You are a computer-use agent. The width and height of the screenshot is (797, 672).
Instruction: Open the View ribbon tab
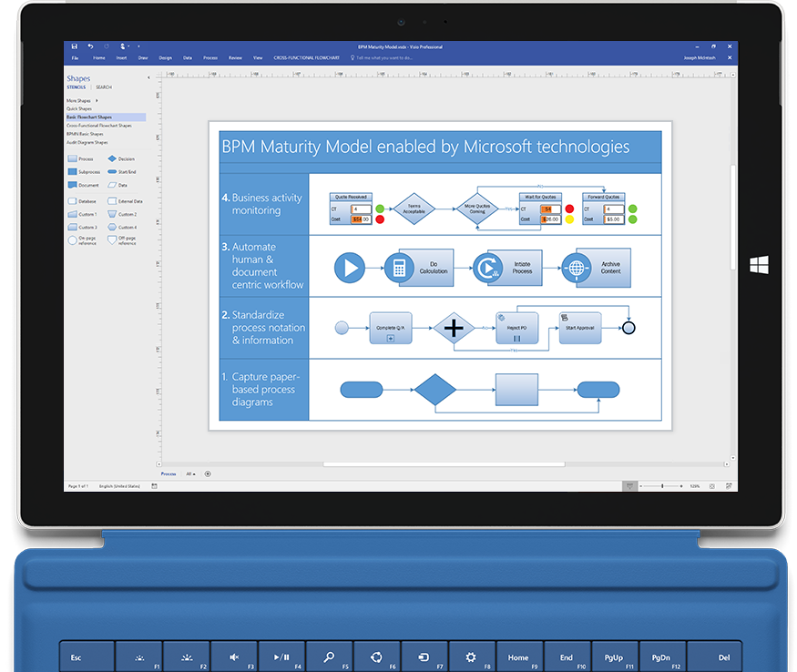pyautogui.click(x=258, y=58)
